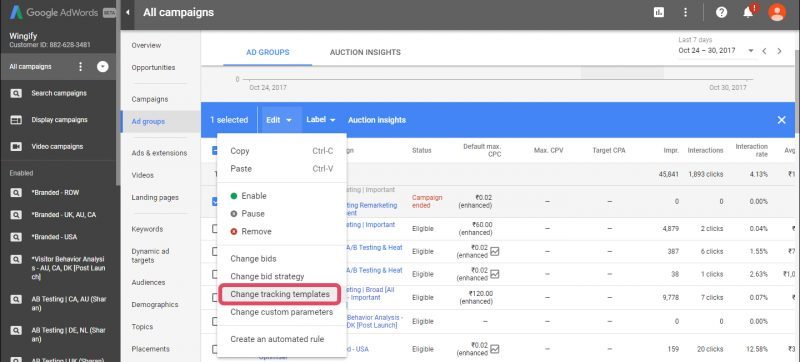Screen dimensions: 800x362
Task: Choose Change custom parameters
Action: (282, 312)
